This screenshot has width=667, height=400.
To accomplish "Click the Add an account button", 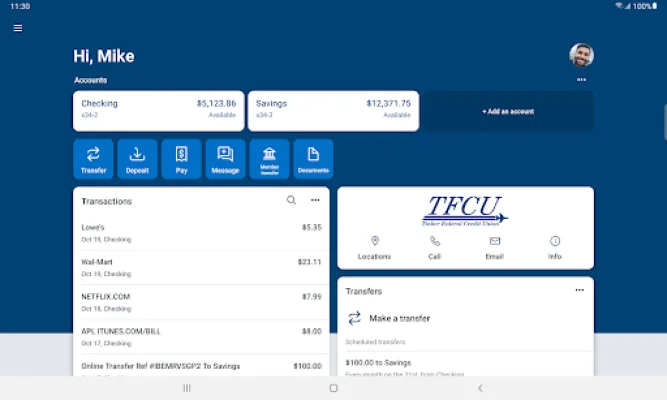I will (x=508, y=111).
